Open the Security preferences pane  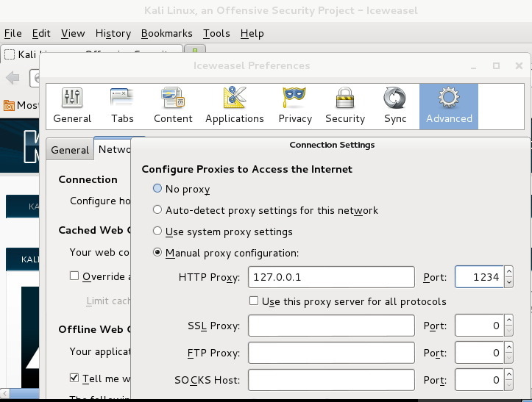click(x=345, y=106)
